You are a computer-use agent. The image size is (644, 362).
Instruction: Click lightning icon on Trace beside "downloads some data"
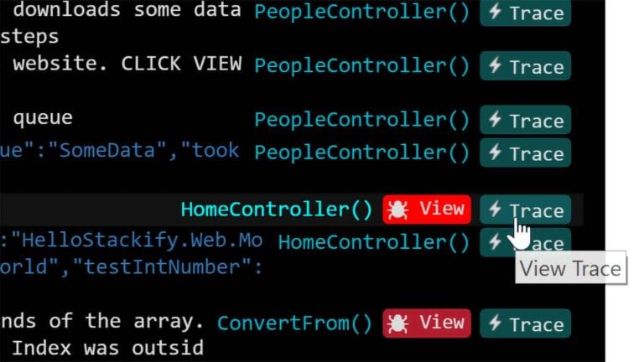[x=496, y=13]
